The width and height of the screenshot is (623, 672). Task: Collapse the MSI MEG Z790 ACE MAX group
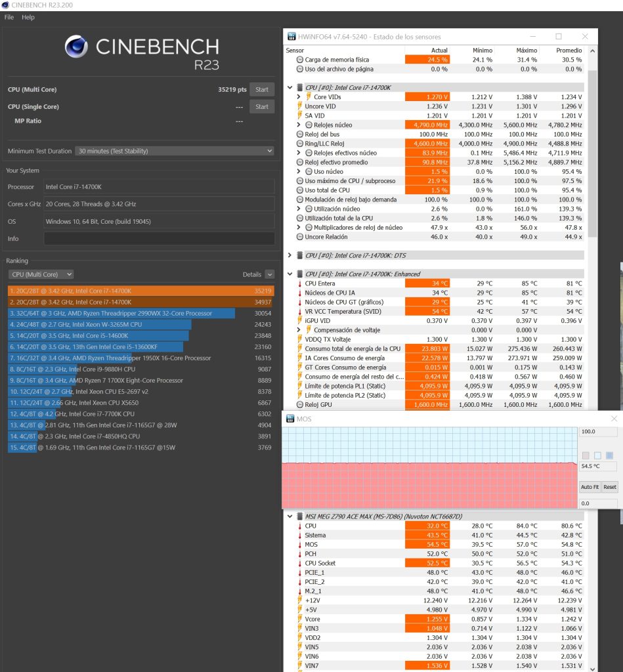pos(290,516)
